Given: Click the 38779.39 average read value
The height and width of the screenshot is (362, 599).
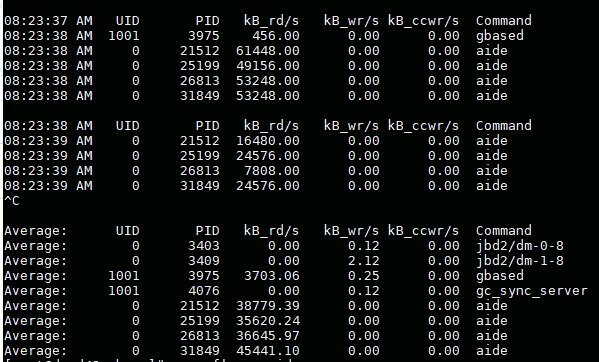Looking at the screenshot, I should click(267, 305).
